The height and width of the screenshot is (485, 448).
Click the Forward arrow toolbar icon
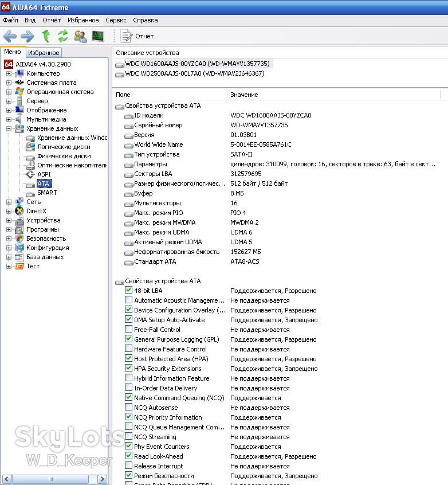click(x=27, y=36)
